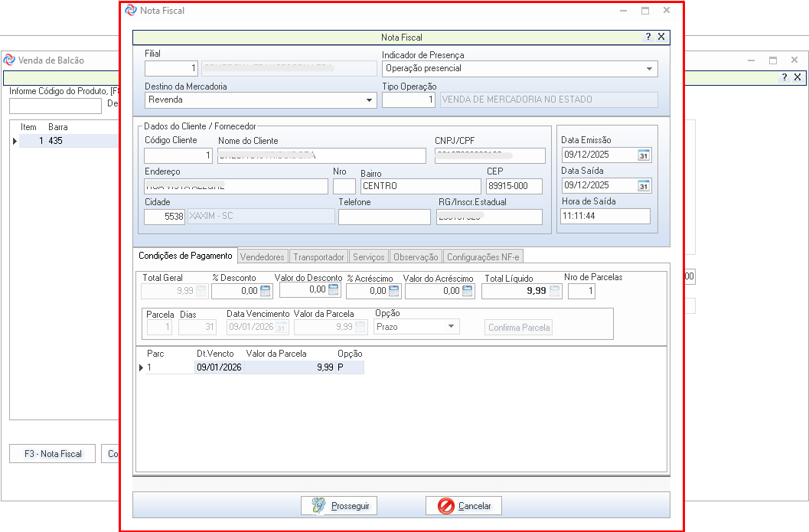Click the help question mark icon
The height and width of the screenshot is (532, 809).
click(648, 37)
